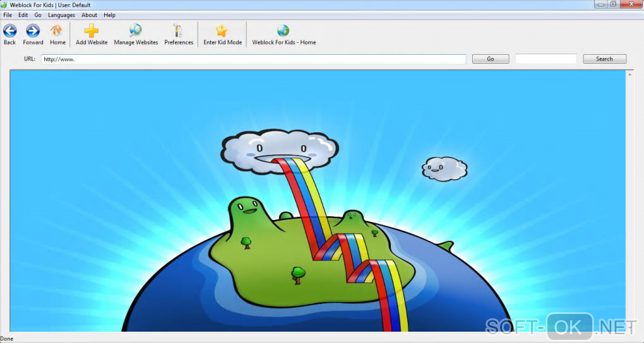The height and width of the screenshot is (343, 644).
Task: Click the Add Website plus icon
Action: [91, 31]
